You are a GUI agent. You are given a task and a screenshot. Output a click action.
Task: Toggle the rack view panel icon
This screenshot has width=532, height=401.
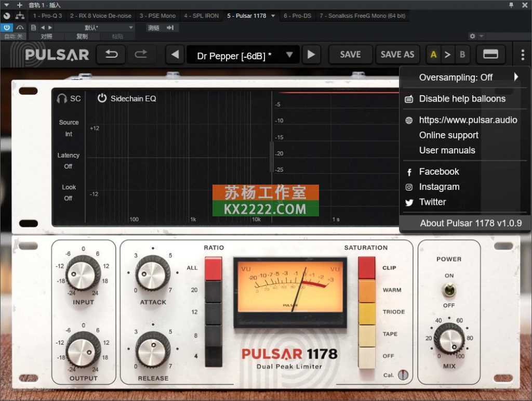click(x=490, y=54)
